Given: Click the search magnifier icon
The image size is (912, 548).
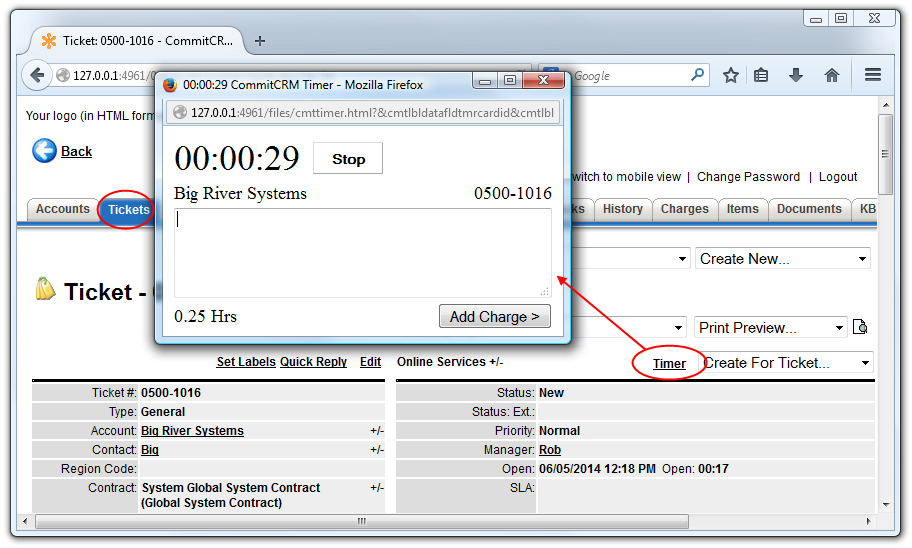Looking at the screenshot, I should pyautogui.click(x=697, y=75).
